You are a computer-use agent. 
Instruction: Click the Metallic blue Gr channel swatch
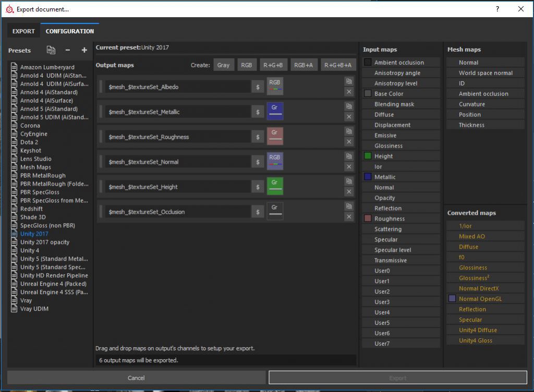pos(275,111)
